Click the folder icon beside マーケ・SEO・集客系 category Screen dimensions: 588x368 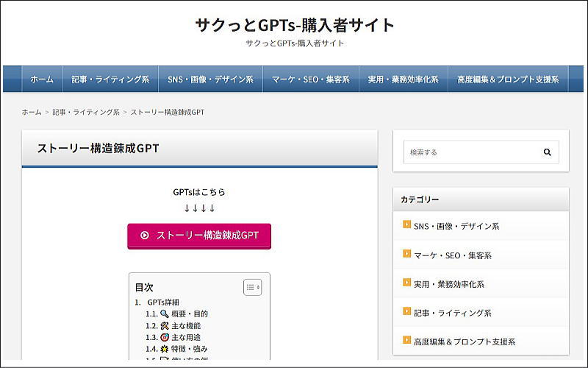(x=406, y=254)
